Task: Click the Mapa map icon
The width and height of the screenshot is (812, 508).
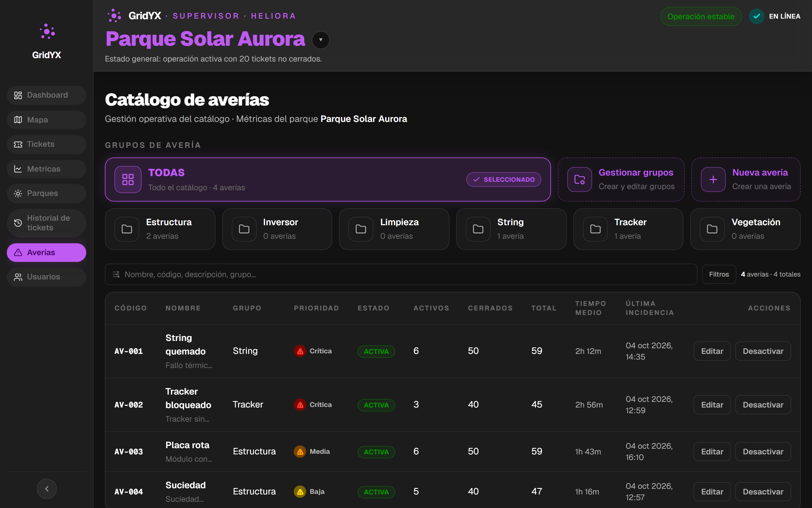Action: [x=18, y=120]
